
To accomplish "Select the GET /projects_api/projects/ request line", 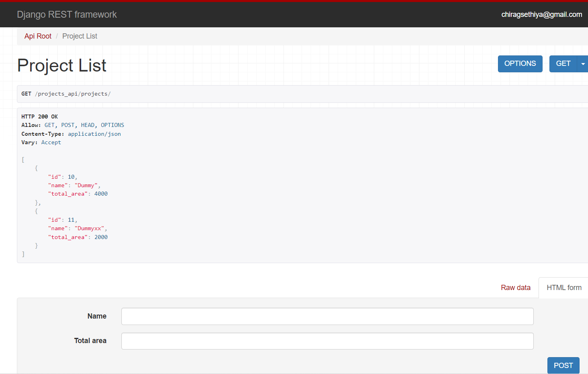I will [66, 93].
